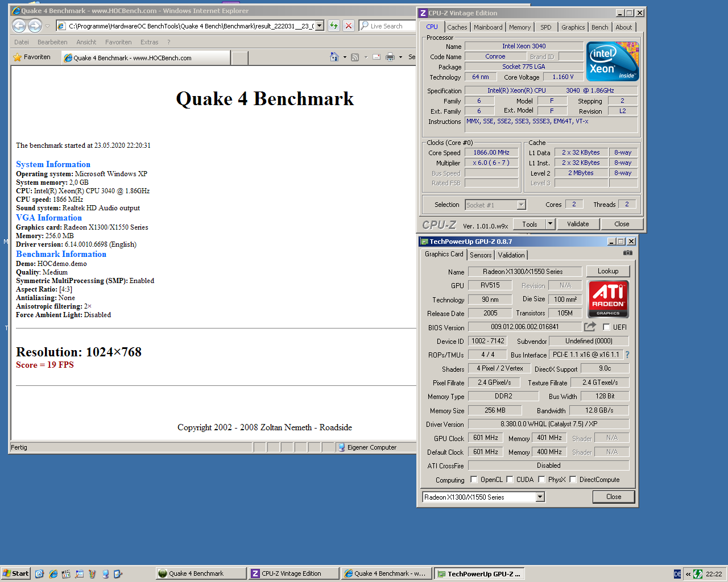
Task: Click the Close button in CPU-Z
Action: (622, 224)
